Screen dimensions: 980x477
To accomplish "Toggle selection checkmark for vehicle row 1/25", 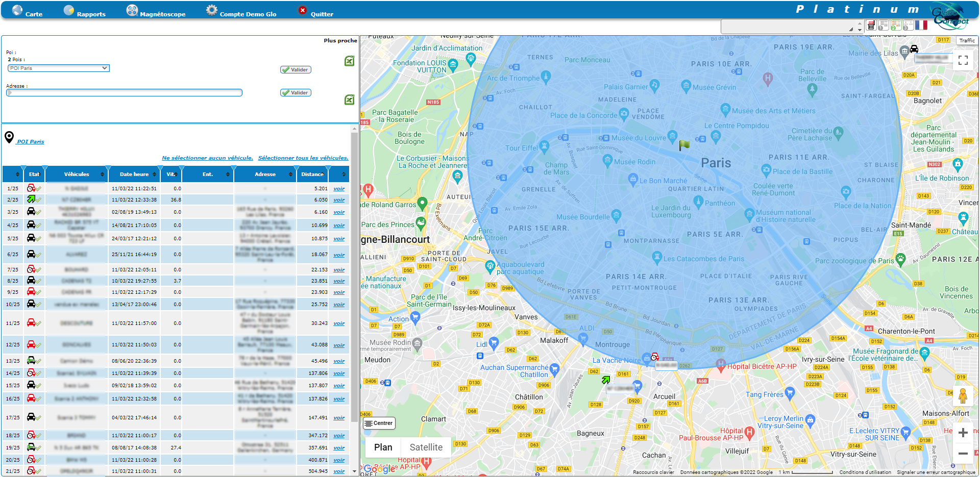I will pyautogui.click(x=39, y=189).
